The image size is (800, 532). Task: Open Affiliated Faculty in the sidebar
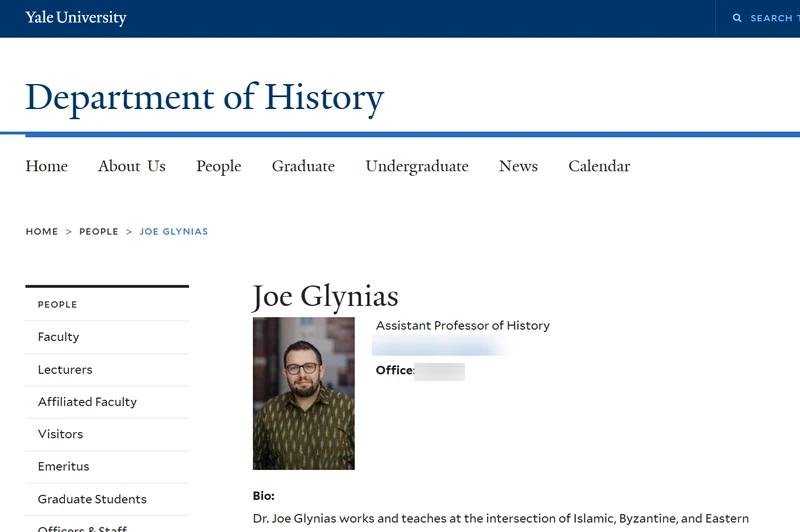[x=107, y=402]
